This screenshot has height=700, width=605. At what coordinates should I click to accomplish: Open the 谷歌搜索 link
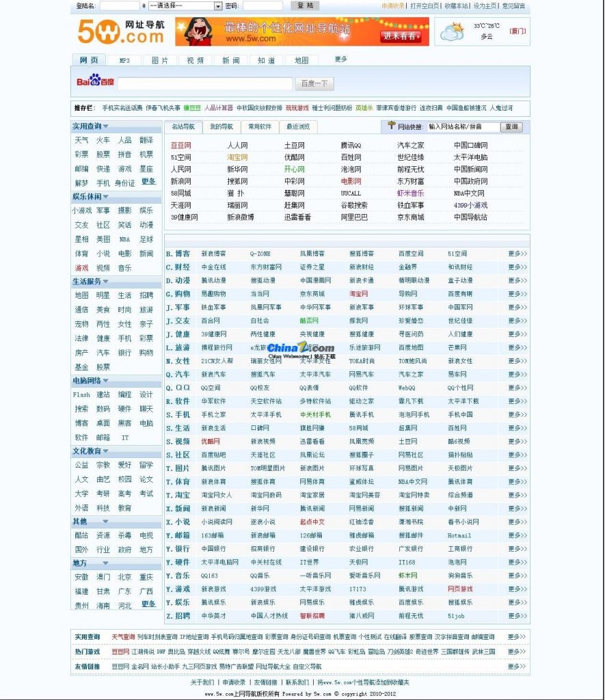point(355,205)
